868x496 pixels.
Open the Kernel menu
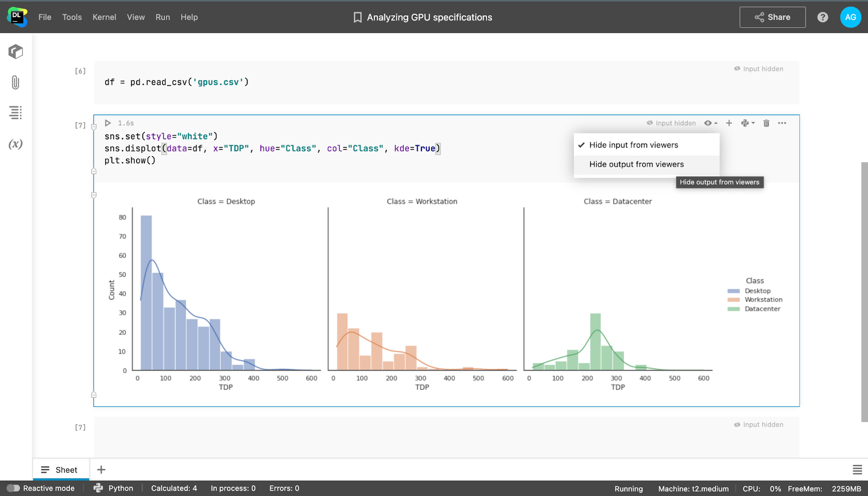pyautogui.click(x=104, y=17)
